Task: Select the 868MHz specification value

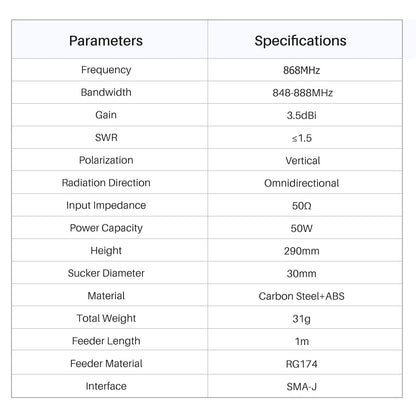Action: (x=301, y=70)
